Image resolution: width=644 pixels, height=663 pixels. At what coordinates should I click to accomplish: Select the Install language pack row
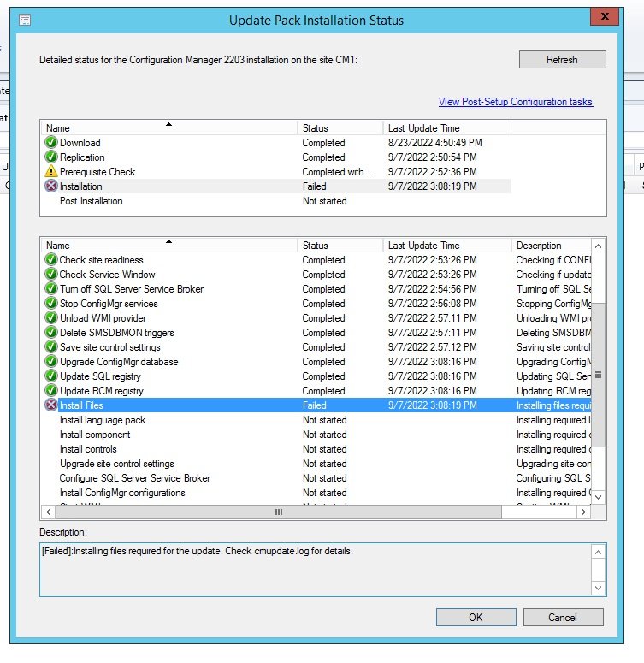click(x=316, y=420)
